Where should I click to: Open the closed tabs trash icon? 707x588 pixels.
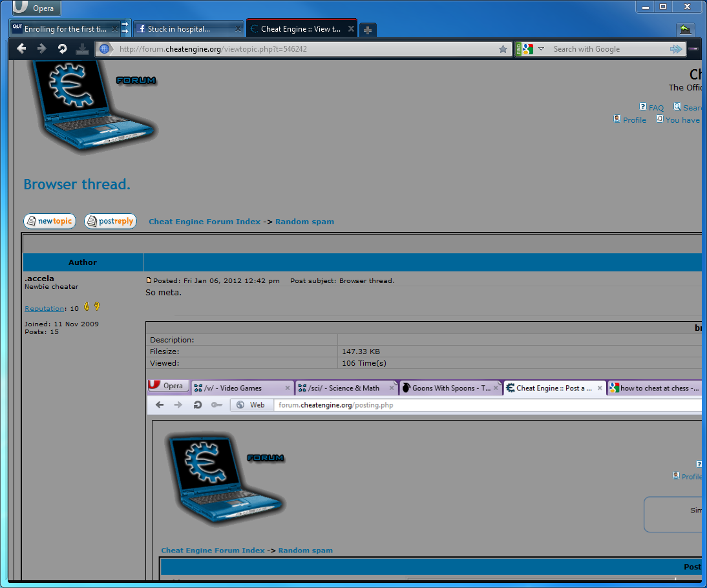685,30
